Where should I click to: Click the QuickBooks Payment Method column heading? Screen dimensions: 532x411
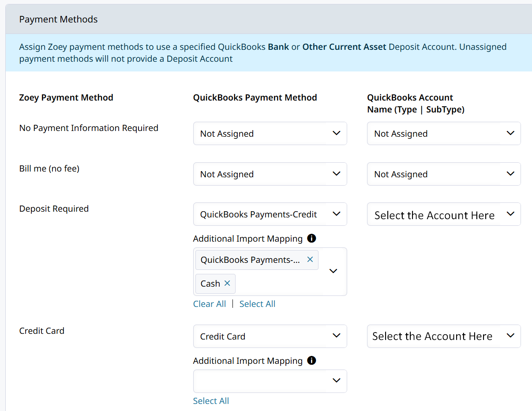[255, 97]
